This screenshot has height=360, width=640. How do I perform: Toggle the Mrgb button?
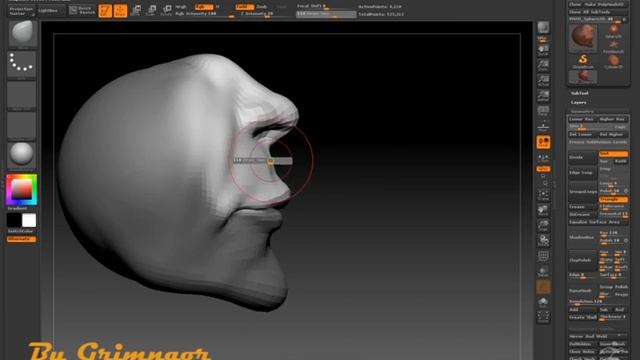point(182,7)
